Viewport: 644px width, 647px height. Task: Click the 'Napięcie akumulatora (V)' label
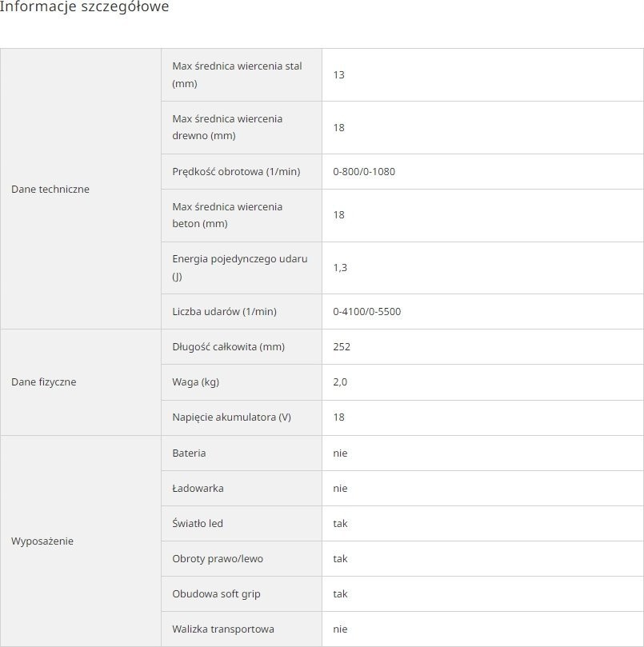pyautogui.click(x=231, y=417)
